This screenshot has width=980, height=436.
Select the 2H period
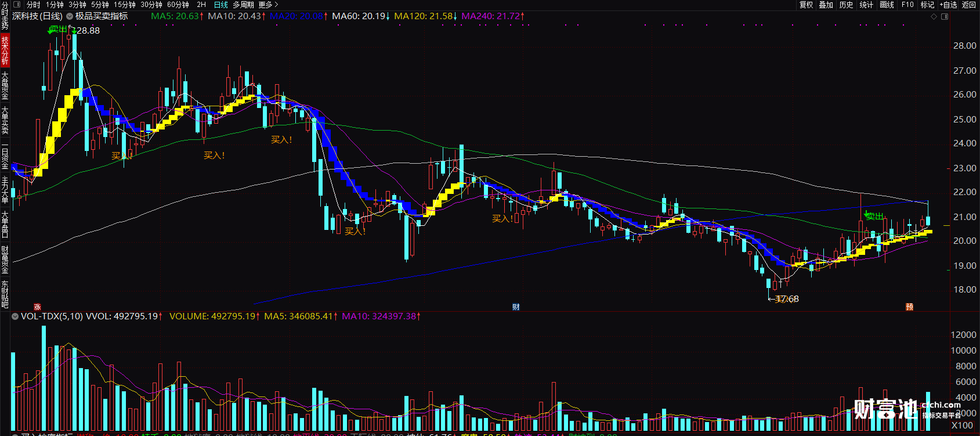(201, 5)
